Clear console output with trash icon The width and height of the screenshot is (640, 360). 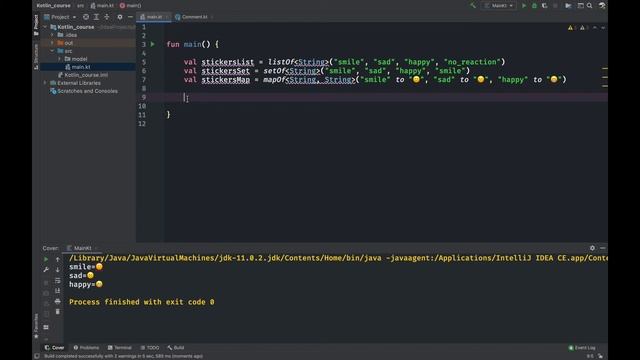(58, 312)
